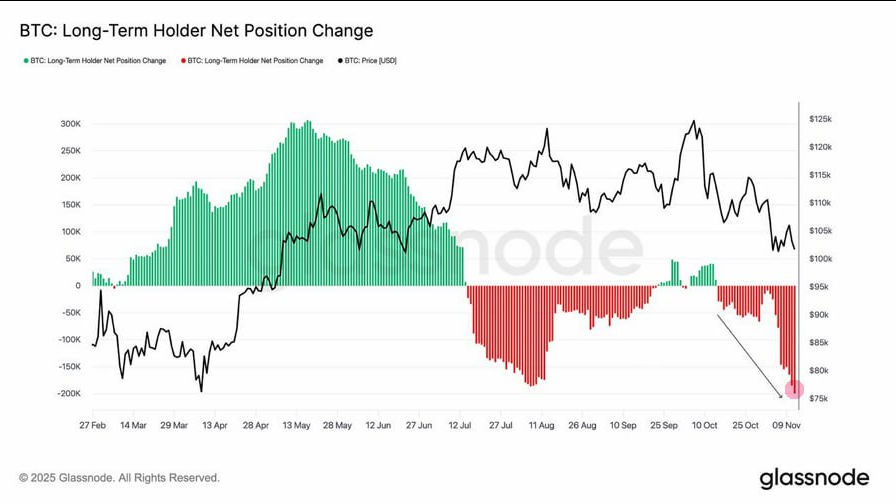Screen dimensions: 896x504
Task: Toggle the green Long-Term Holder Net Position series
Action: coord(98,61)
